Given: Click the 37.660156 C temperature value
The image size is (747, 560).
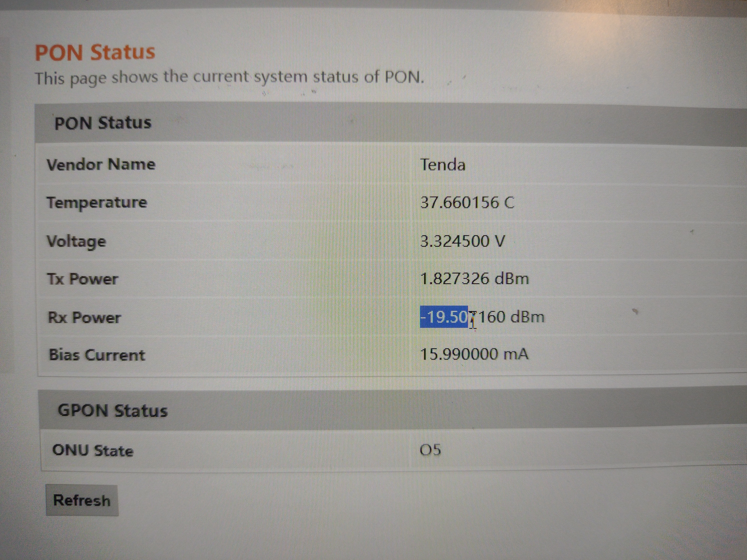Looking at the screenshot, I should tap(467, 203).
